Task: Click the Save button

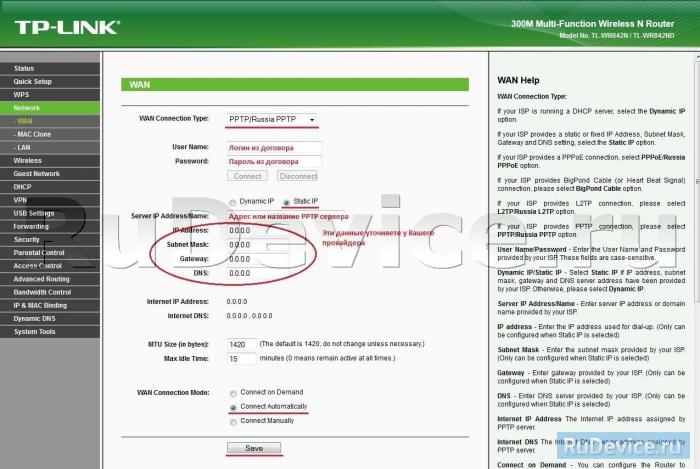Action: [254, 448]
